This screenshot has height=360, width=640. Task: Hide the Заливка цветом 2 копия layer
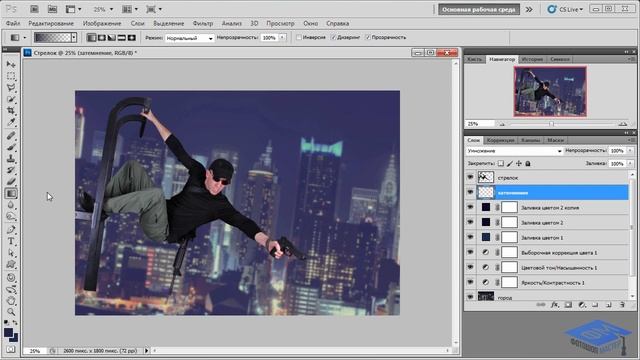[470, 207]
